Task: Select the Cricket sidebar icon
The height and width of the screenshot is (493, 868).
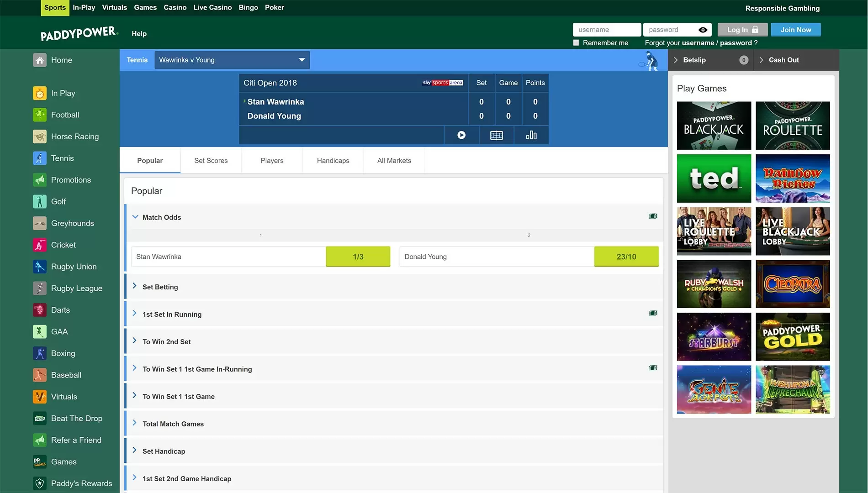Action: (x=40, y=245)
